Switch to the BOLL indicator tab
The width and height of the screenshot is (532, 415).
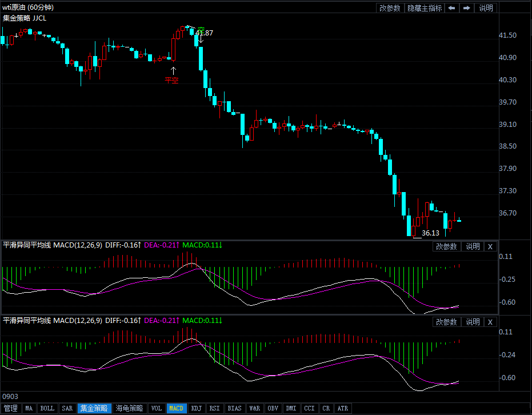47,408
